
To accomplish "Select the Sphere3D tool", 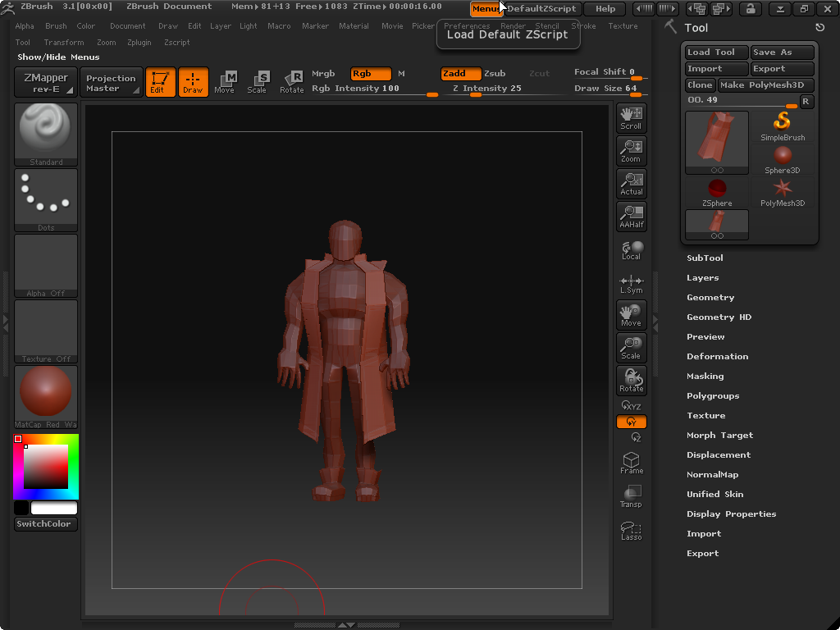I will pos(782,160).
